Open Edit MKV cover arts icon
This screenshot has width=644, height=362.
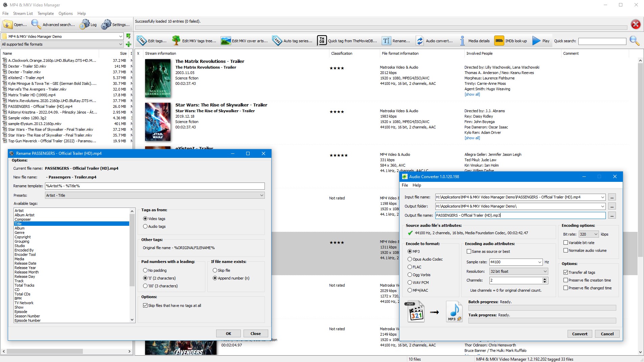coord(226,41)
